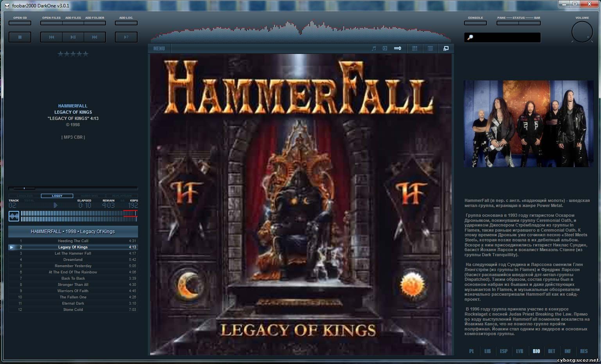The height and width of the screenshot is (364, 601).
Task: Toggle the status Bar button
Action: [529, 23]
